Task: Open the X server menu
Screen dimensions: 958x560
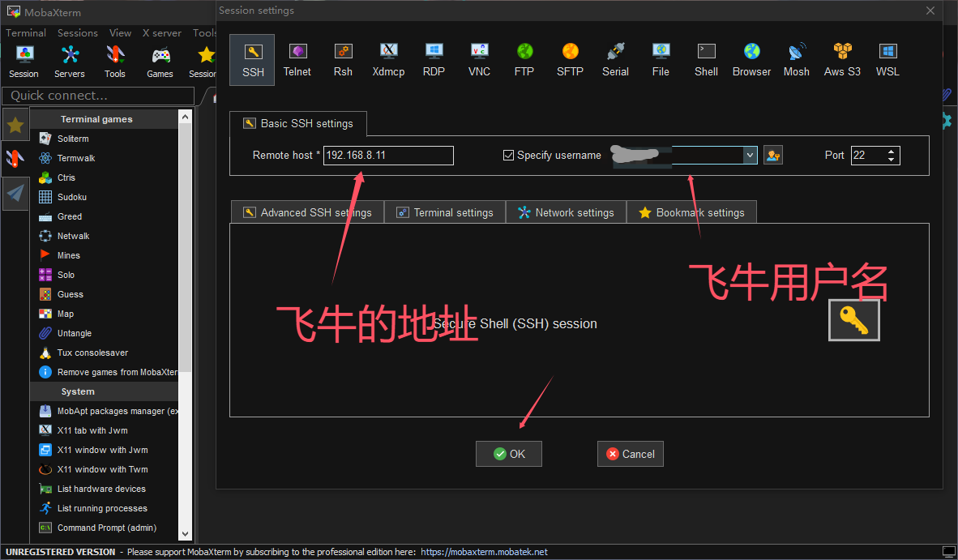Action: click(x=162, y=33)
